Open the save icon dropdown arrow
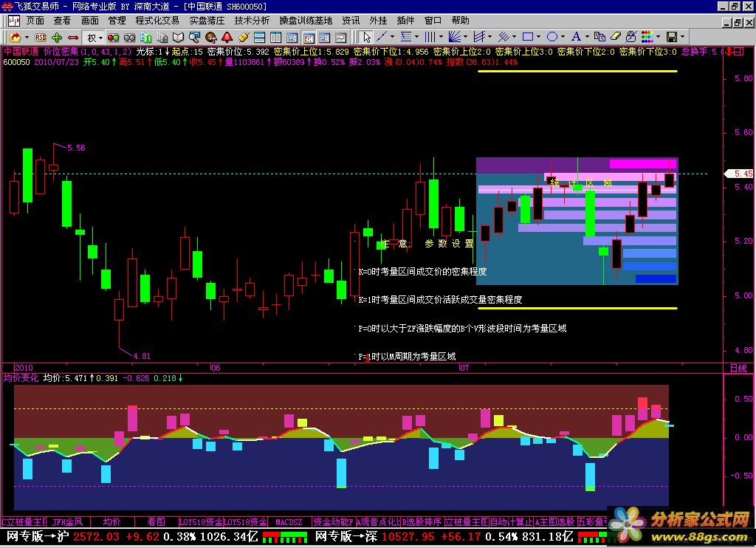The width and height of the screenshot is (756, 548). point(682,37)
